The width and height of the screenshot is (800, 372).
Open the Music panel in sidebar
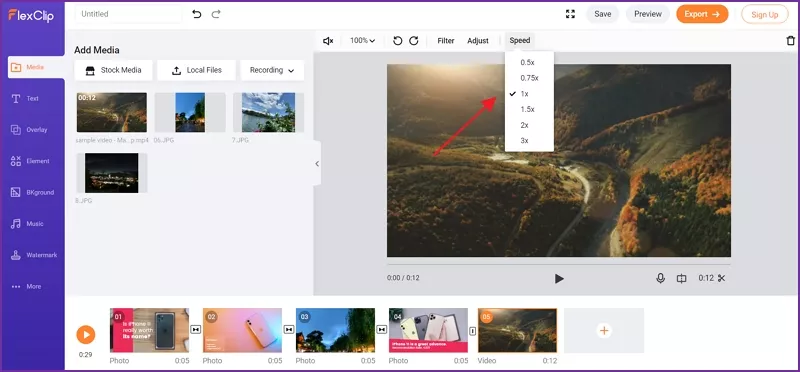[x=28, y=224]
